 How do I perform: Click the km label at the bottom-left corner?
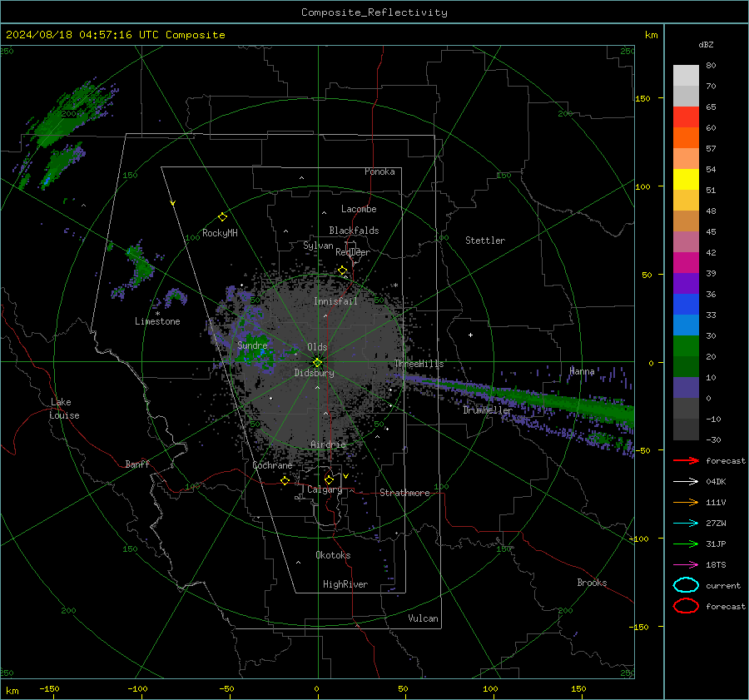(x=12, y=691)
